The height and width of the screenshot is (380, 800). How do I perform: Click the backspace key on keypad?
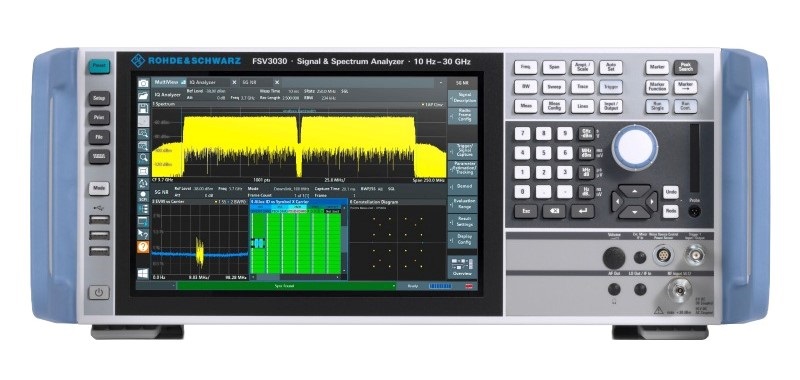(554, 211)
